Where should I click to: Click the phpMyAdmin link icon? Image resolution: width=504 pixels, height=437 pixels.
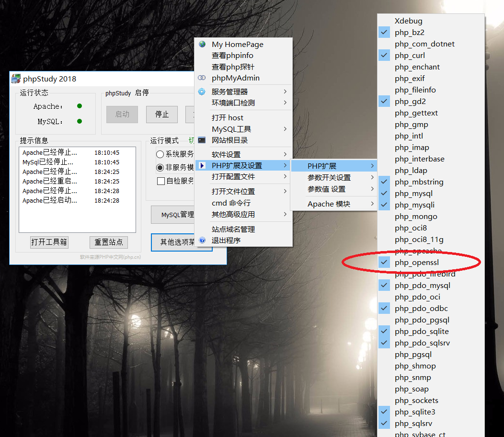(x=202, y=78)
